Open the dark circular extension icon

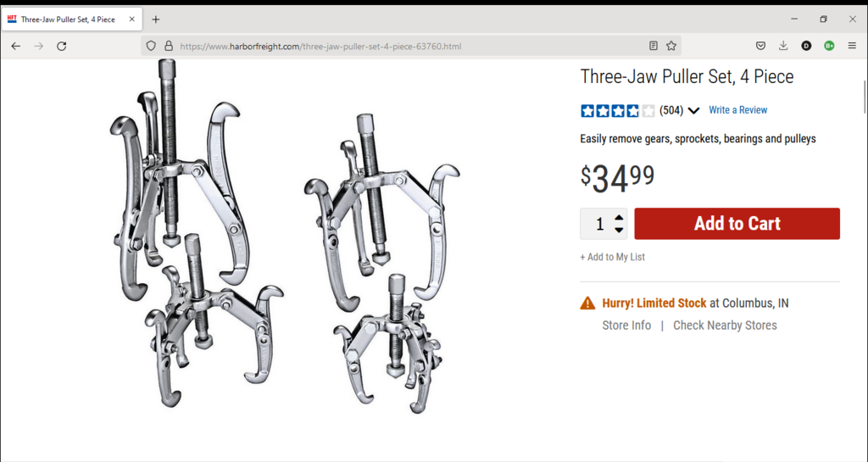tap(806, 46)
